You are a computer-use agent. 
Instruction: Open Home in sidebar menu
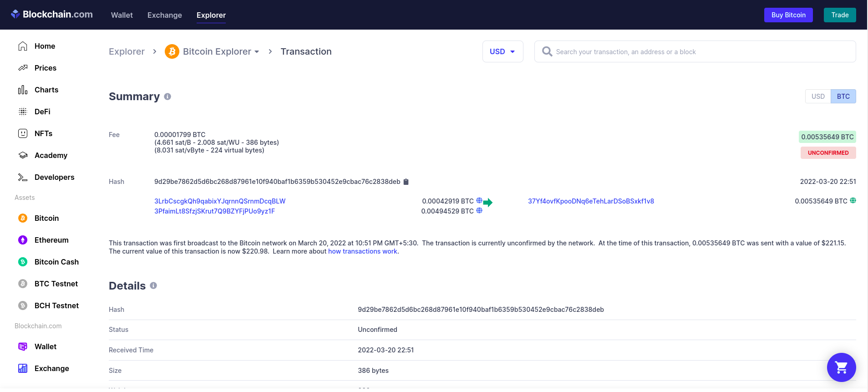point(45,46)
